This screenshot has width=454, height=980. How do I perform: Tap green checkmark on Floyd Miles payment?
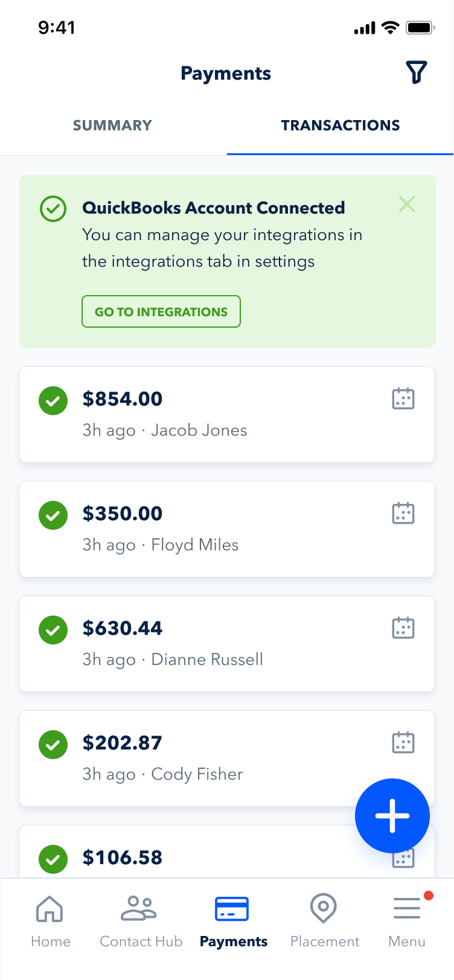(53, 515)
